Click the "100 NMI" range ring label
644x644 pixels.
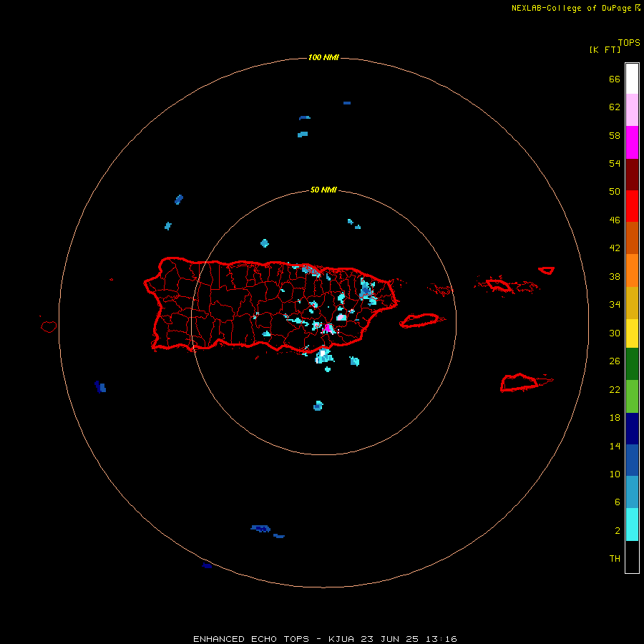click(x=323, y=57)
